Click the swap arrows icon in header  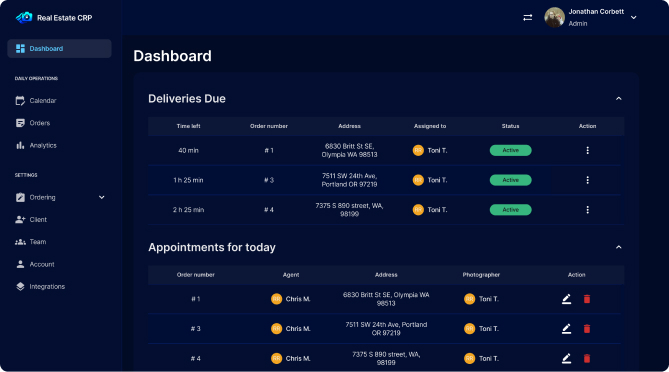(528, 17)
